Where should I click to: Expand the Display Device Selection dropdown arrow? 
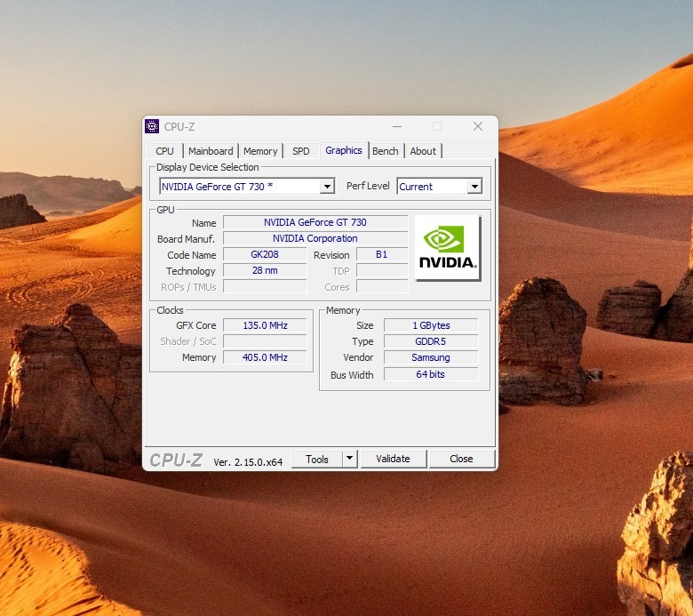(327, 187)
